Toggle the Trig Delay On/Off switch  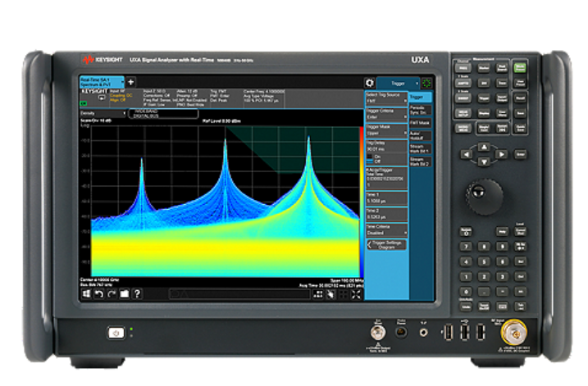[x=370, y=158]
